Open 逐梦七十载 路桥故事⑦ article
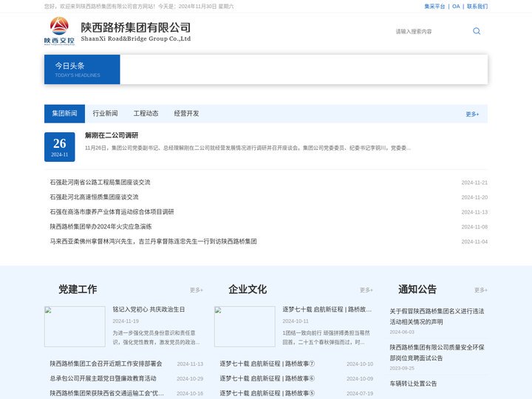Viewport: 532px width, 399px height. (267, 364)
